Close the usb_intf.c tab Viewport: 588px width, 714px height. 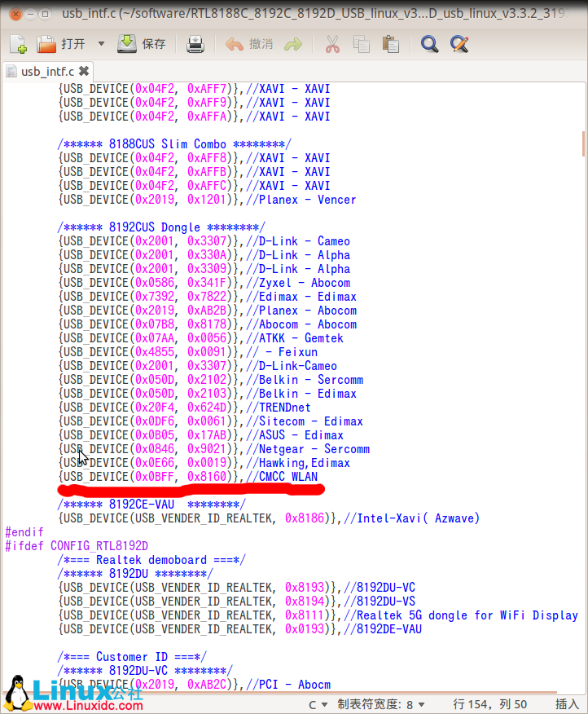pyautogui.click(x=83, y=72)
